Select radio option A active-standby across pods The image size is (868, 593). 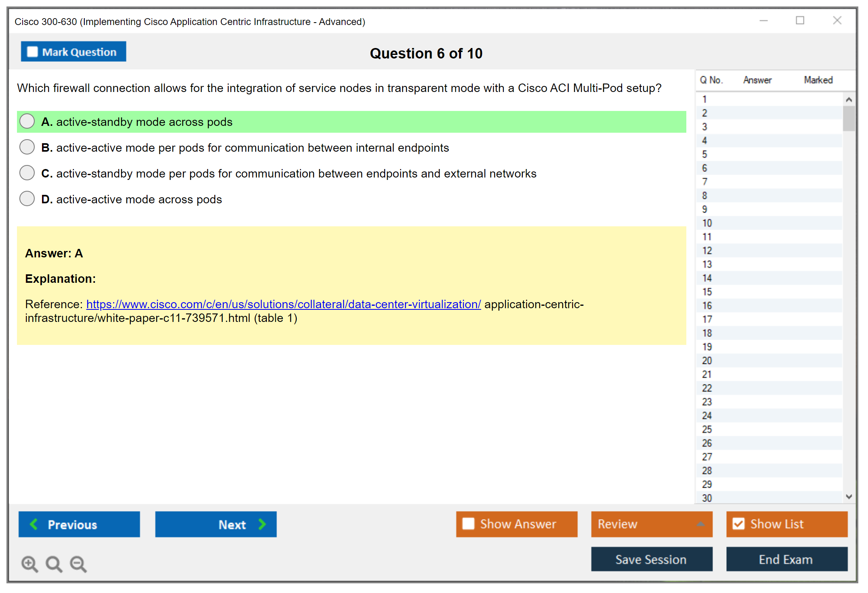click(x=27, y=121)
